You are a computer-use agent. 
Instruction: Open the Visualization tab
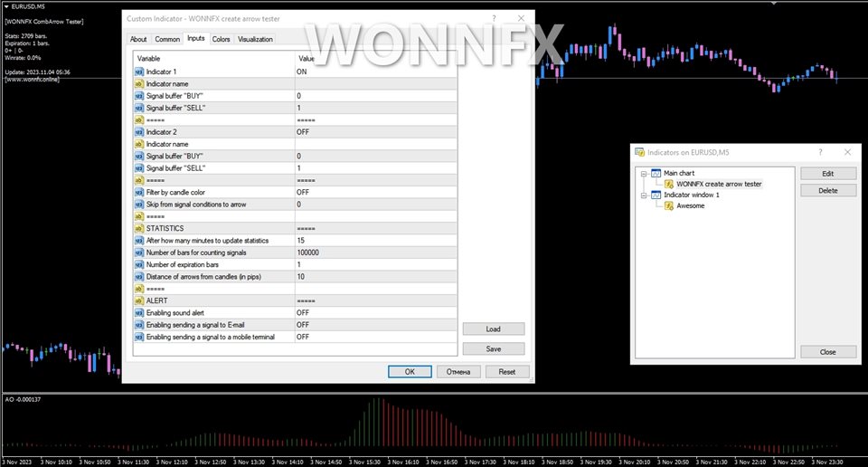[x=255, y=39]
